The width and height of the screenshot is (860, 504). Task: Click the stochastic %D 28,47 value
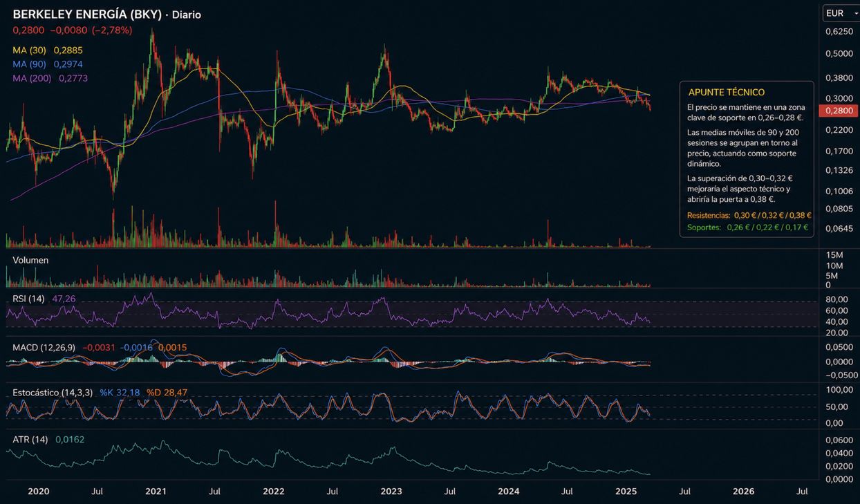click(167, 392)
